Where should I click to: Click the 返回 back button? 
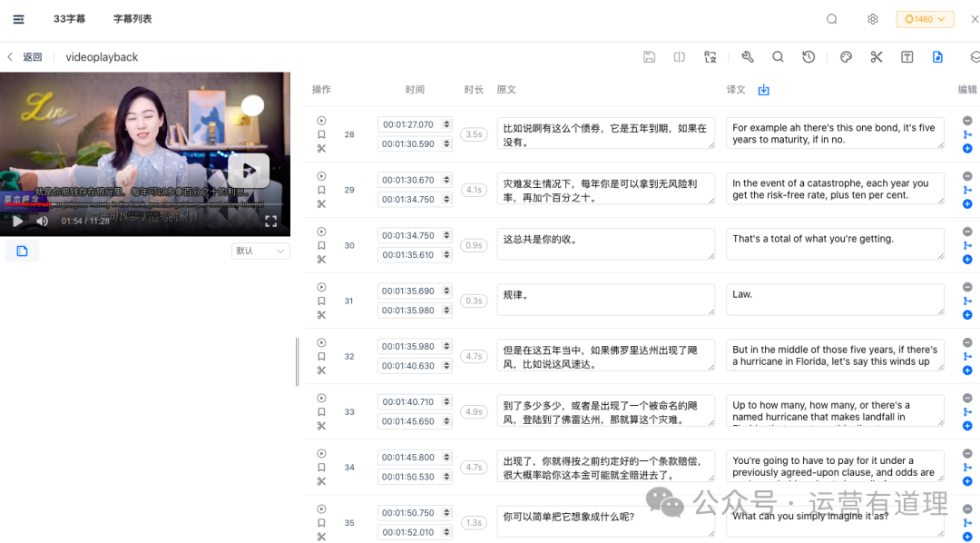(27, 56)
